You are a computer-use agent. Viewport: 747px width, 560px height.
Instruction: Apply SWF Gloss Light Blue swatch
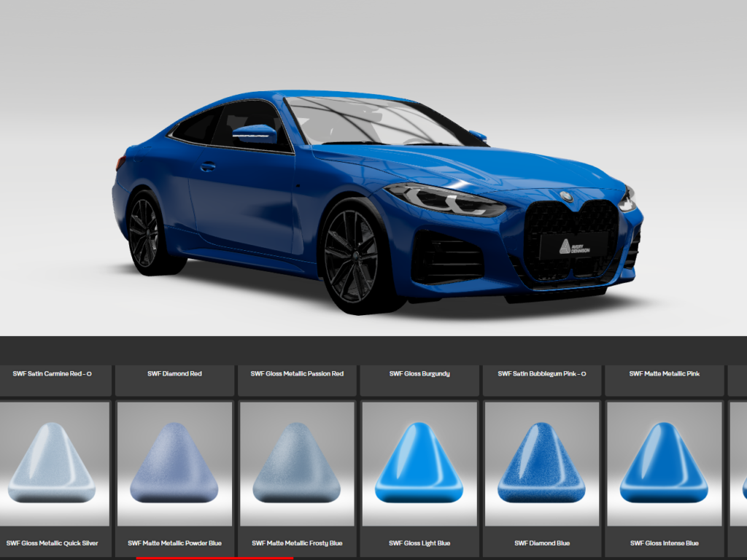(x=419, y=463)
